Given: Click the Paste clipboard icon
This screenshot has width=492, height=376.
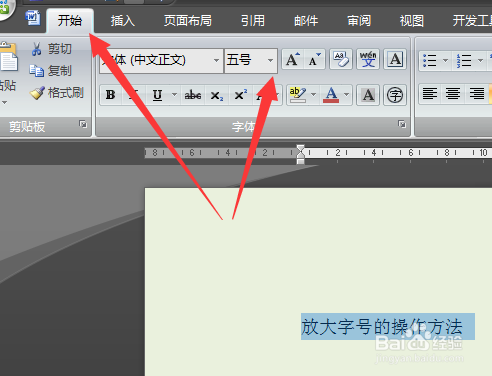Looking at the screenshot, I should coord(8,57).
